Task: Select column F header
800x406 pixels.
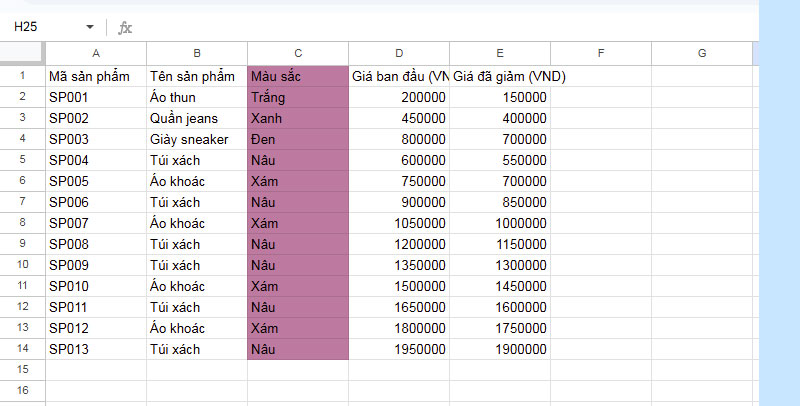Action: pos(601,53)
